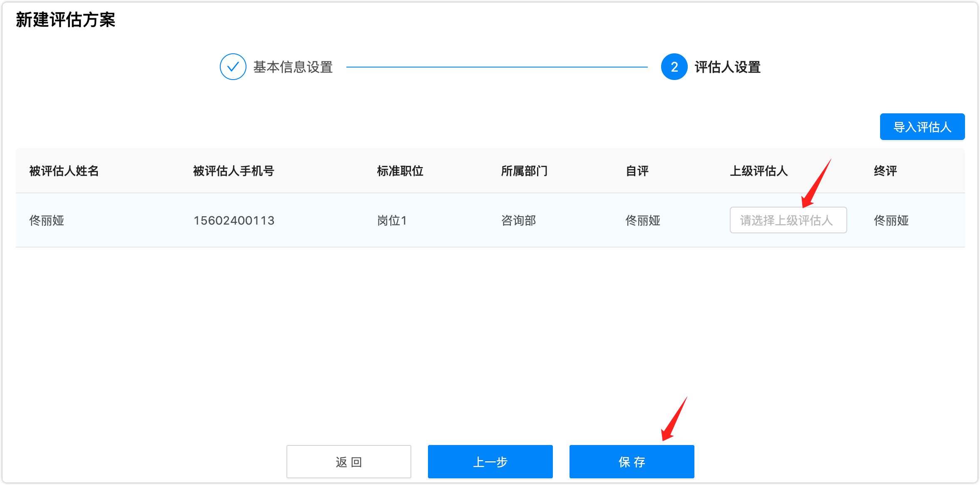The width and height of the screenshot is (980, 485).
Task: Select the name cell 佟丽娅 in first column
Action: (47, 220)
